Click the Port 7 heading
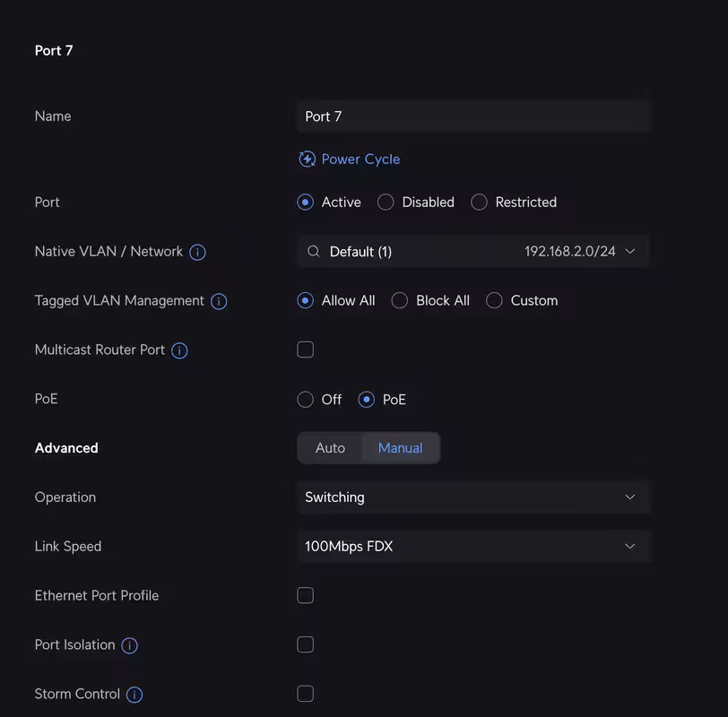 (x=54, y=50)
